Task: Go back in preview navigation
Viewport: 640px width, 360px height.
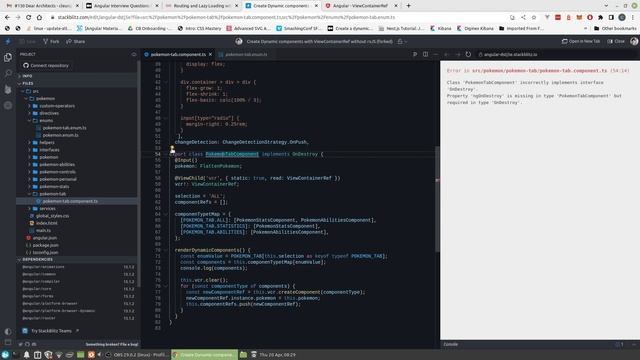Action: coord(447,54)
